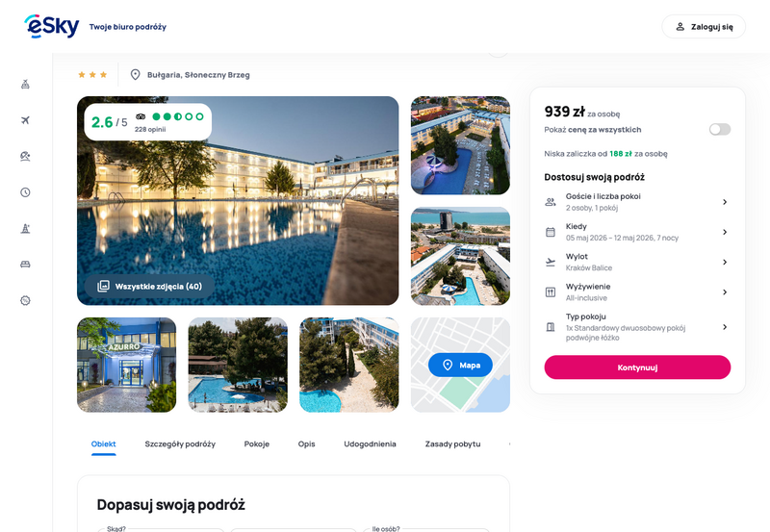Expand the Typ pokoju row

click(637, 327)
